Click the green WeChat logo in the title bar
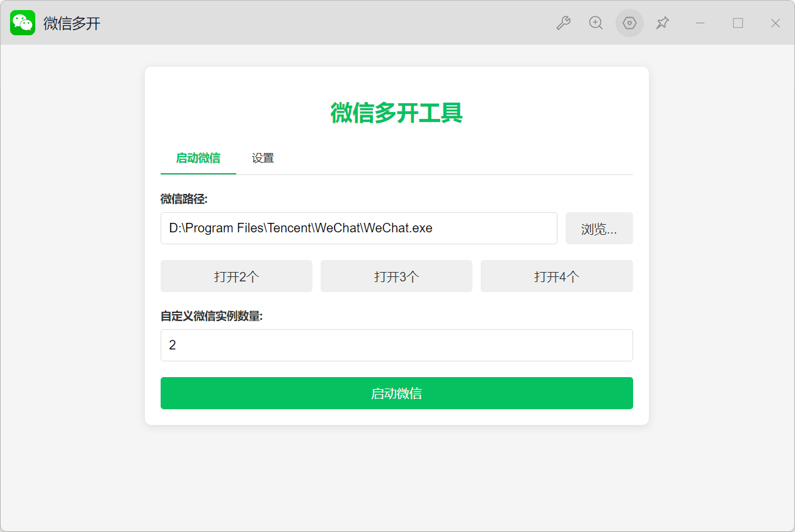The width and height of the screenshot is (795, 532). [23, 23]
